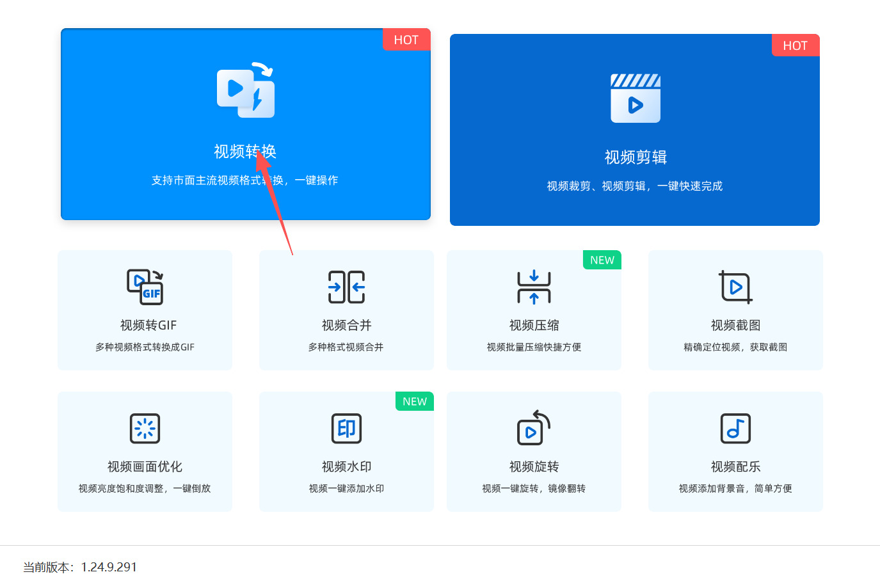This screenshot has height=588, width=880.
Task: Click the description 视频裁剪、视频剪辑，一键快速完成
Action: point(635,186)
